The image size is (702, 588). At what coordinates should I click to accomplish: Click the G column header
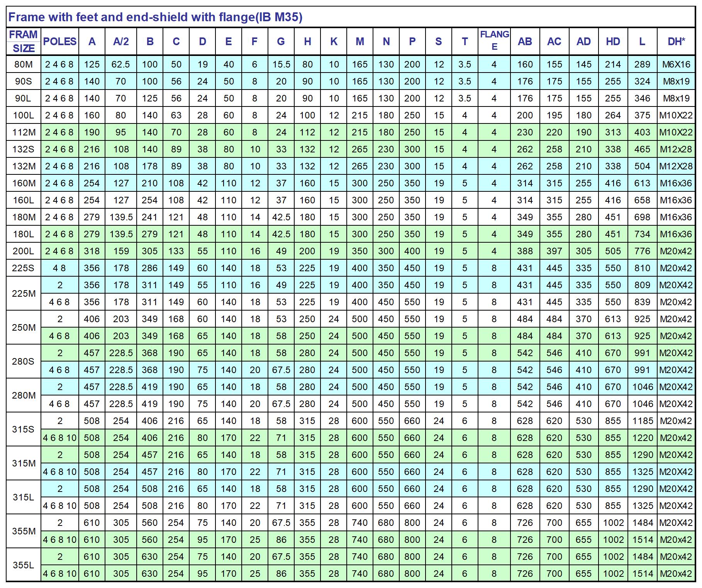[281, 41]
